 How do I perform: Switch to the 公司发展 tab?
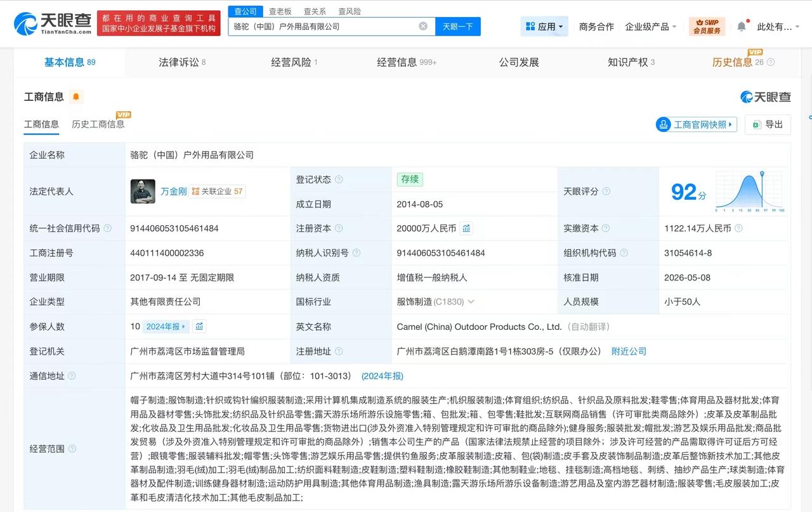(519, 62)
